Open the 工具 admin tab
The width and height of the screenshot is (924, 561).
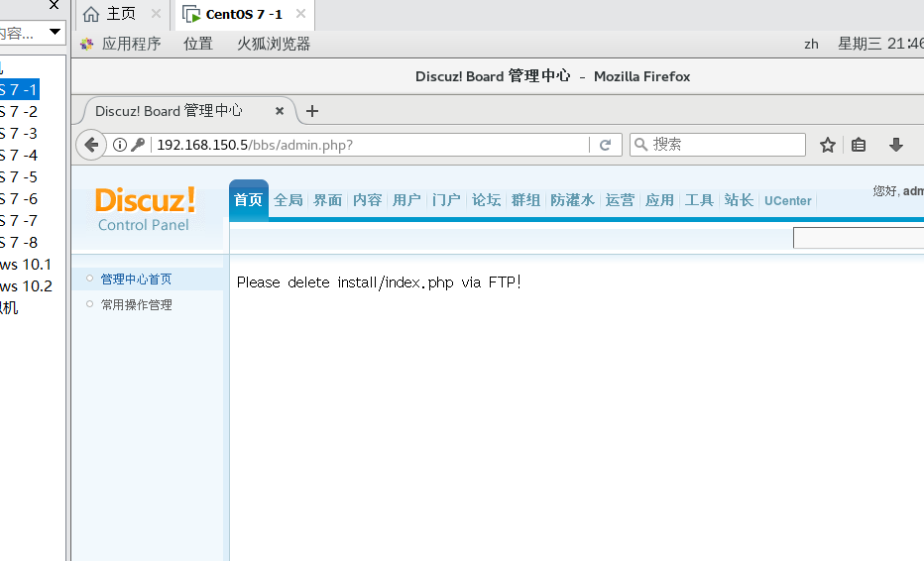pyautogui.click(x=699, y=200)
